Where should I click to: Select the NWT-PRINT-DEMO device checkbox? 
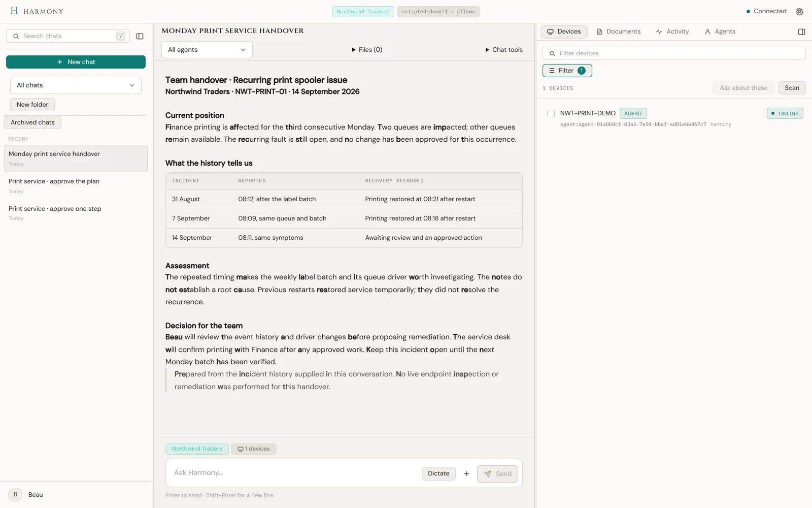[x=551, y=113]
